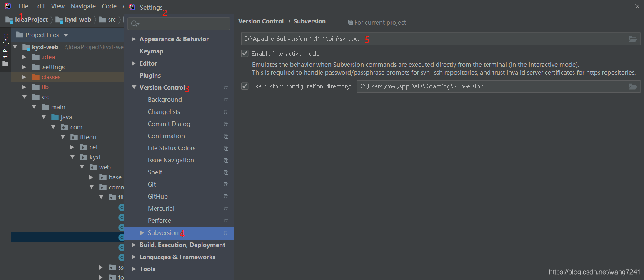The width and height of the screenshot is (644, 280).
Task: Expand the Tools settings category
Action: coord(134,269)
